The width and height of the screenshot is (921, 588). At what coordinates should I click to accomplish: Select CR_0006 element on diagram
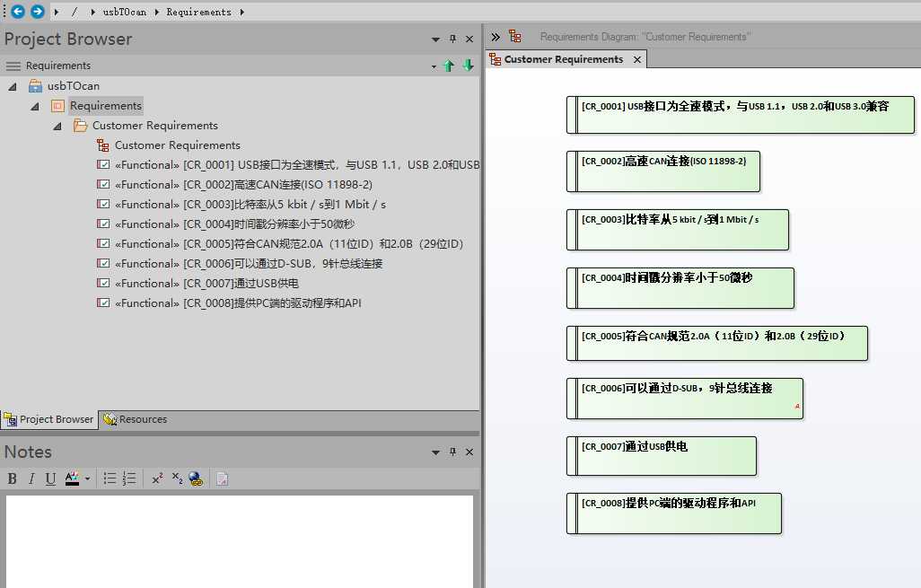[684, 399]
